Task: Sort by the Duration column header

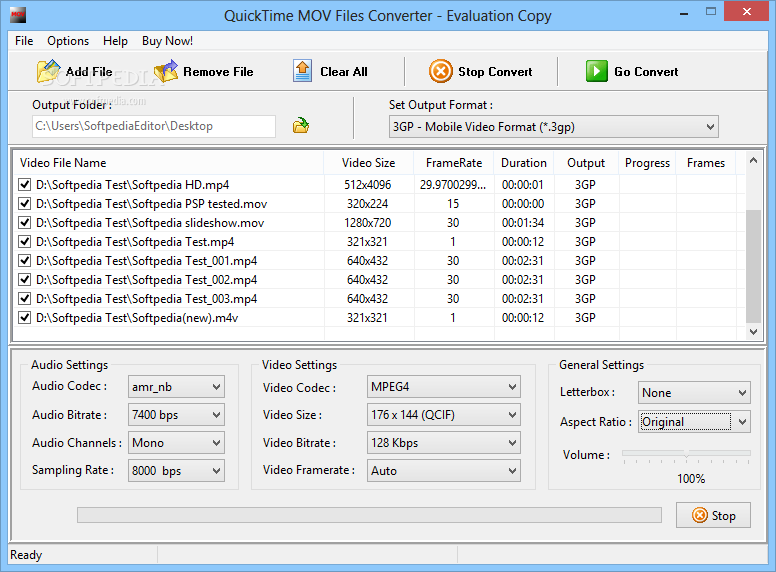Action: (x=524, y=163)
